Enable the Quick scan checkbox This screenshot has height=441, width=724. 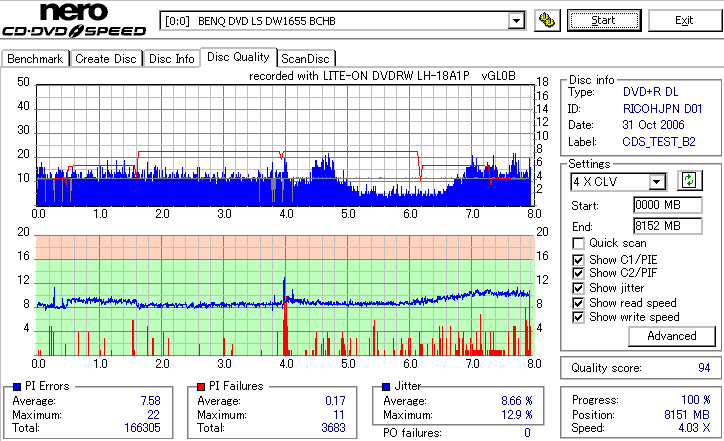(578, 243)
